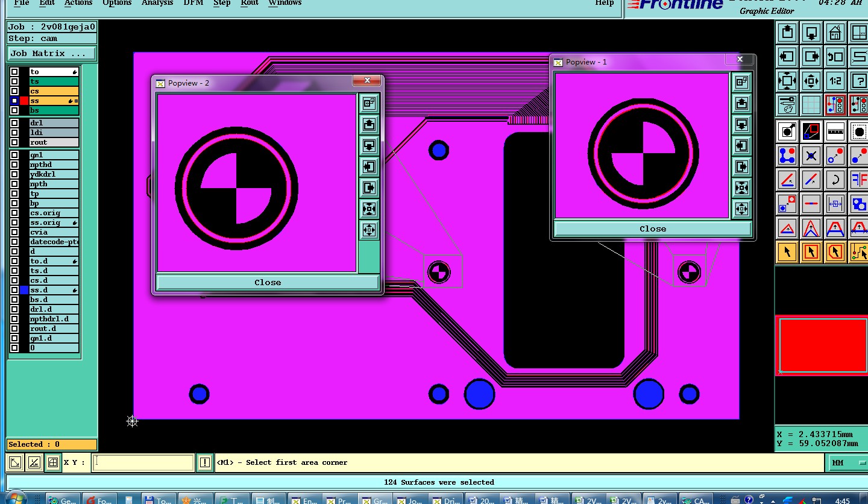
Task: Toggle the checkbox for layer ss.d
Action: coord(14,290)
